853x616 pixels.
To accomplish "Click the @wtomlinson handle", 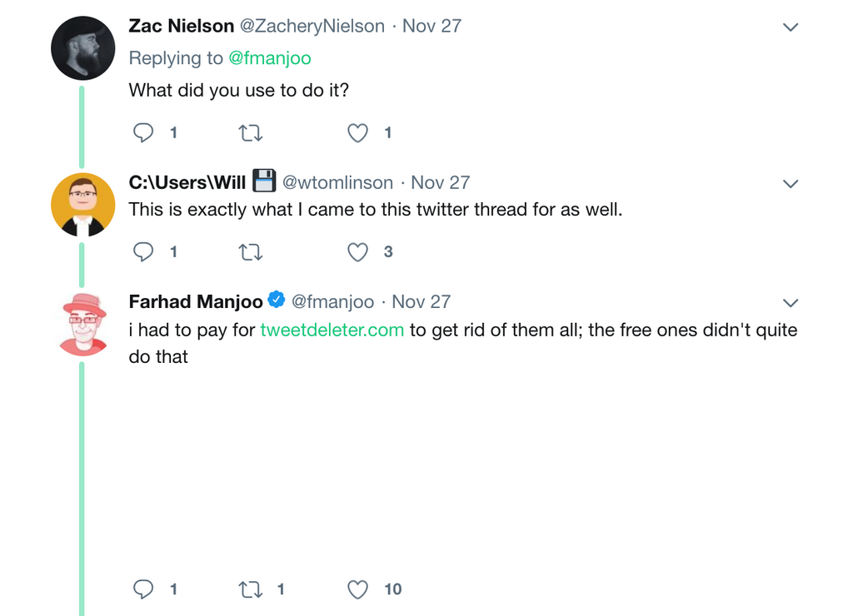I will coord(337,182).
